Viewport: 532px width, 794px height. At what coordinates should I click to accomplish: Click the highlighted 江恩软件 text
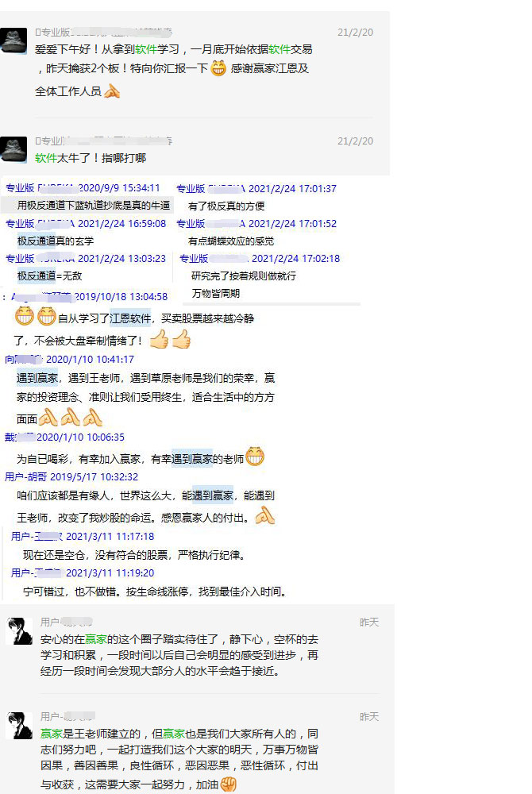click(x=130, y=318)
